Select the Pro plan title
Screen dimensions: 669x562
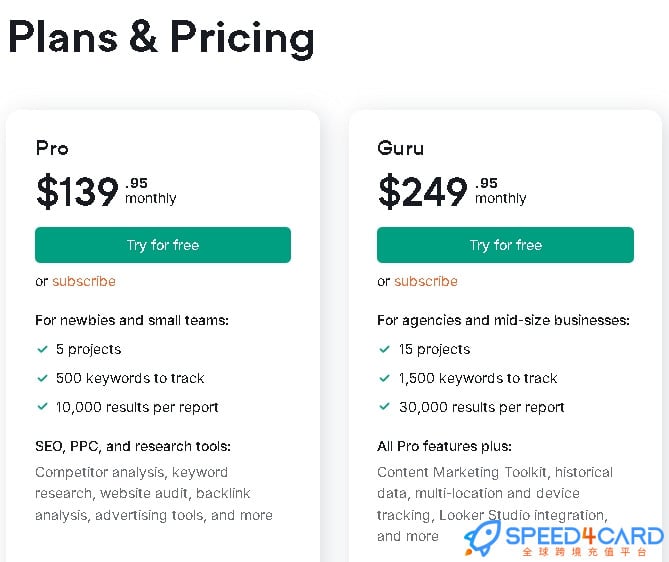(x=52, y=149)
